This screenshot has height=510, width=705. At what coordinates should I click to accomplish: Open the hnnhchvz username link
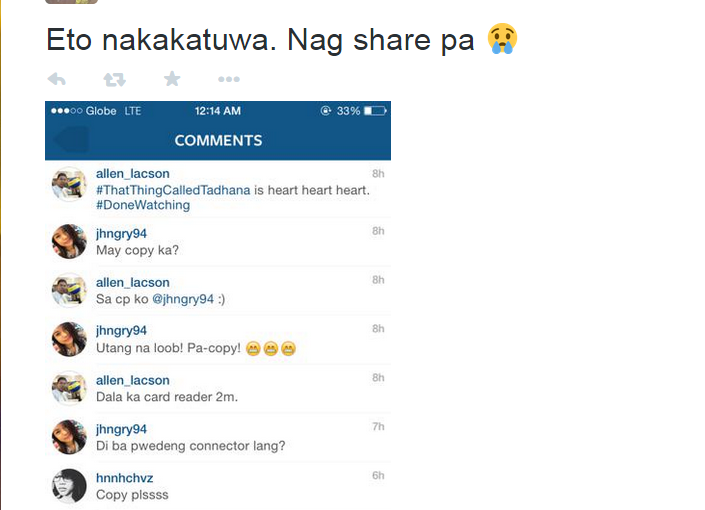tap(125, 478)
